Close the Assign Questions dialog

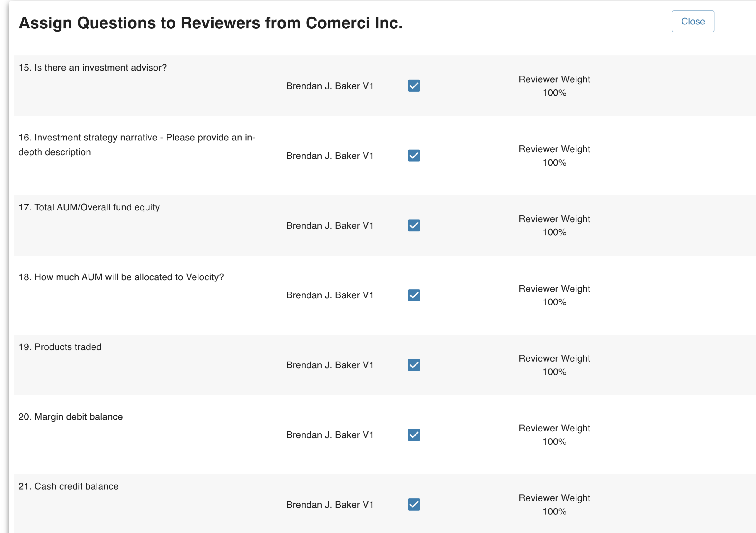point(693,21)
